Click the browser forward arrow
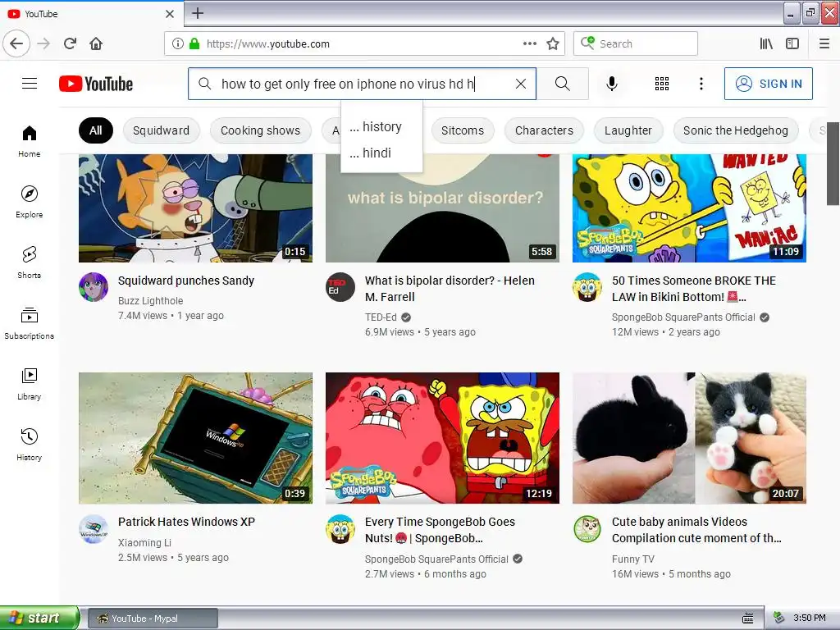Viewport: 840px width, 630px height. 43,43
